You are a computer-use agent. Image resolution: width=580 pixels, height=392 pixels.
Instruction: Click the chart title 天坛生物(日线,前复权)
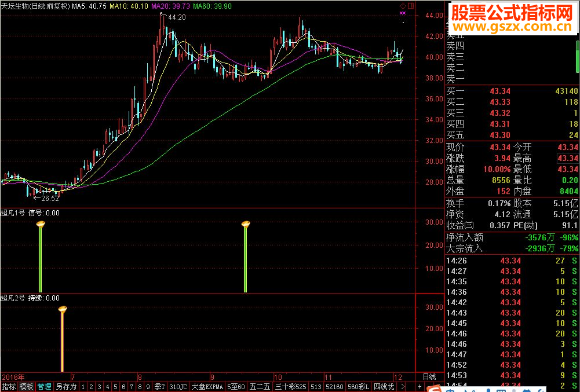pyautogui.click(x=35, y=6)
